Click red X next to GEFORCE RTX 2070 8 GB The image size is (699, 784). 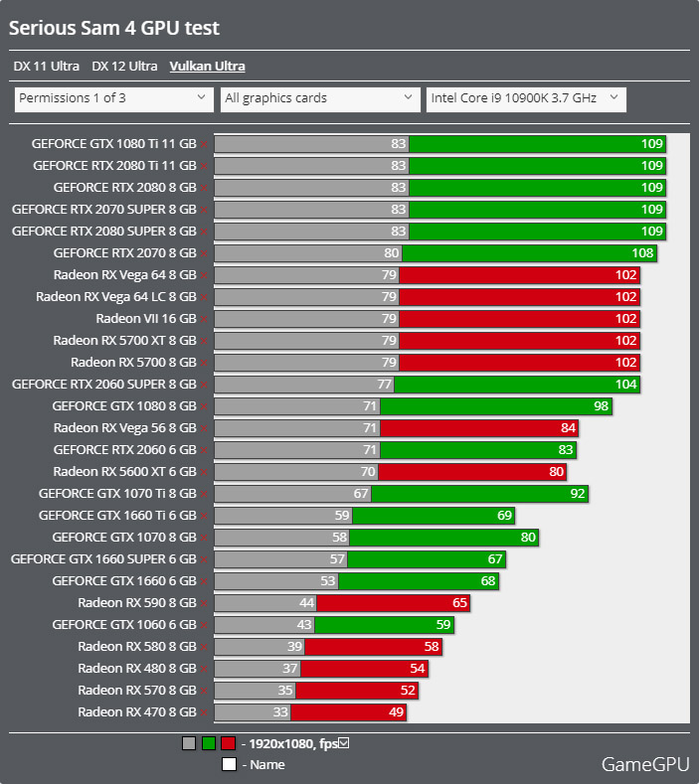click(x=204, y=253)
